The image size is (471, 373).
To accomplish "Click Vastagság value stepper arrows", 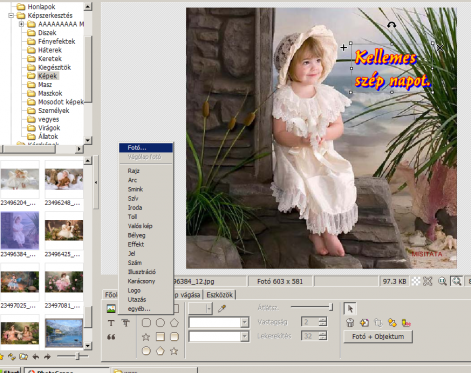I will coord(323,322).
